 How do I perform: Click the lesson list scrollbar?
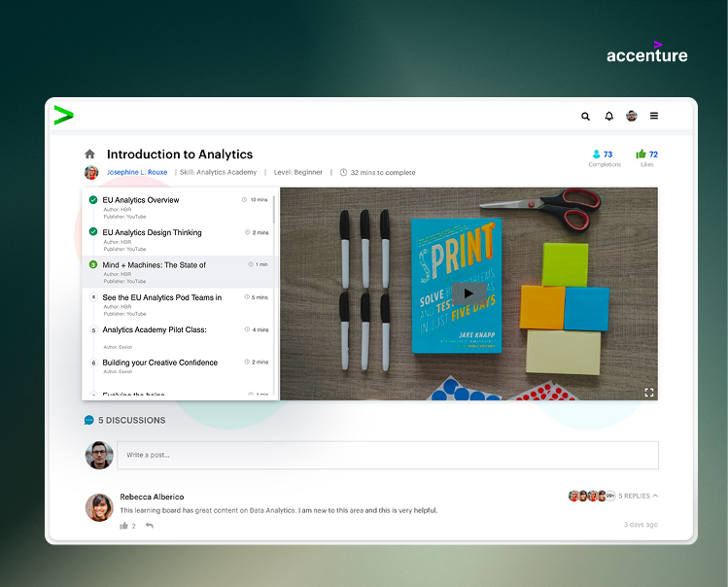point(274,209)
